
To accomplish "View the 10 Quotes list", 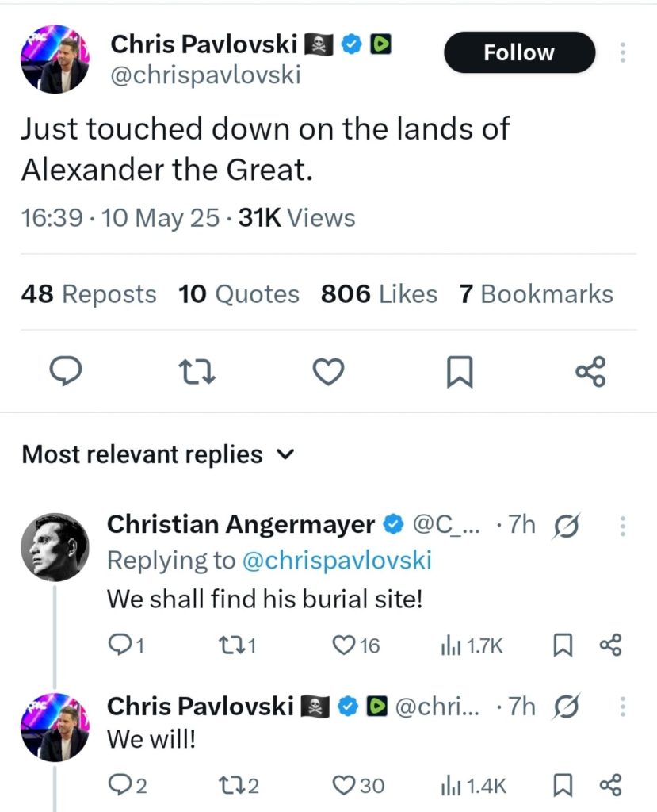I will pos(239,294).
